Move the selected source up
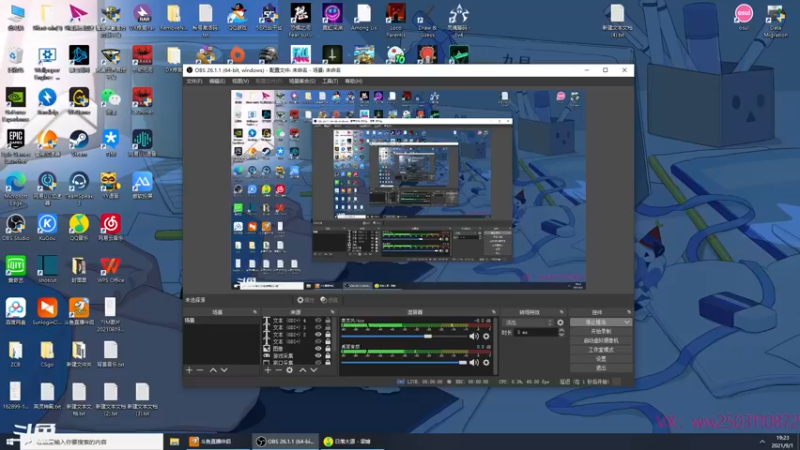 coord(303,370)
